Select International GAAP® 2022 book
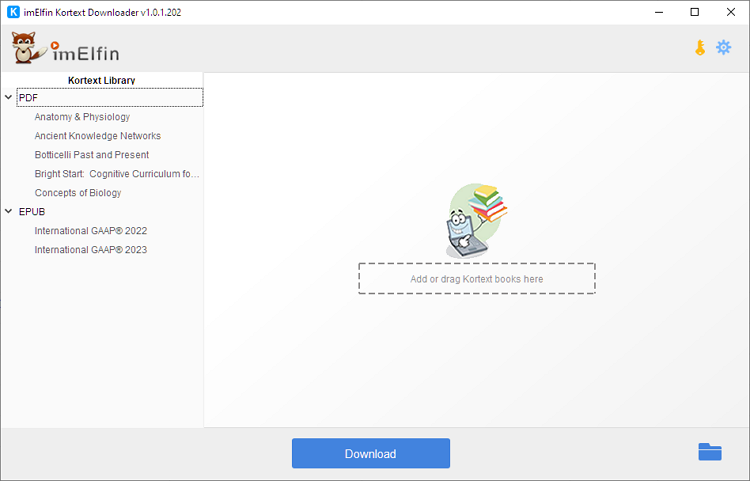The height and width of the screenshot is (481, 750). click(91, 231)
